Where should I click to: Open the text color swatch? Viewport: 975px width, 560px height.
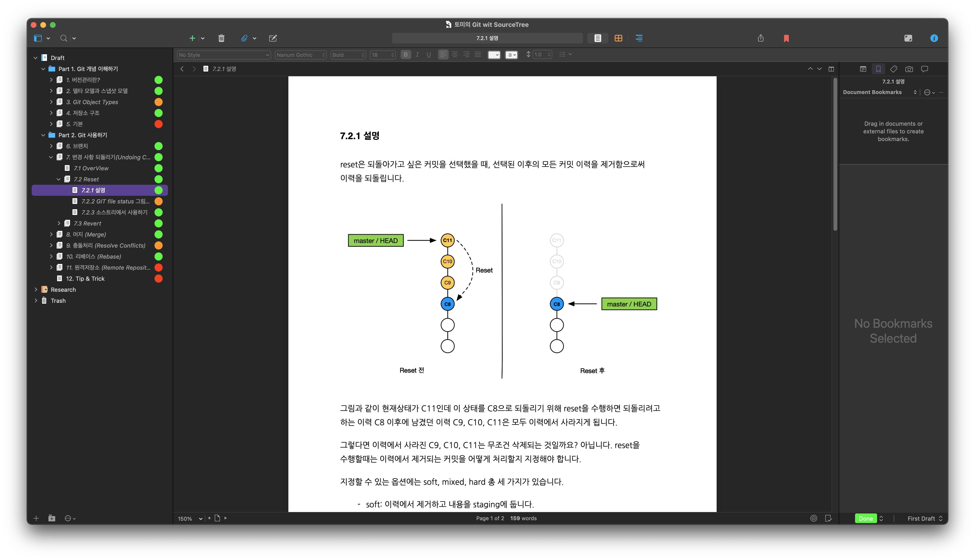pyautogui.click(x=494, y=55)
